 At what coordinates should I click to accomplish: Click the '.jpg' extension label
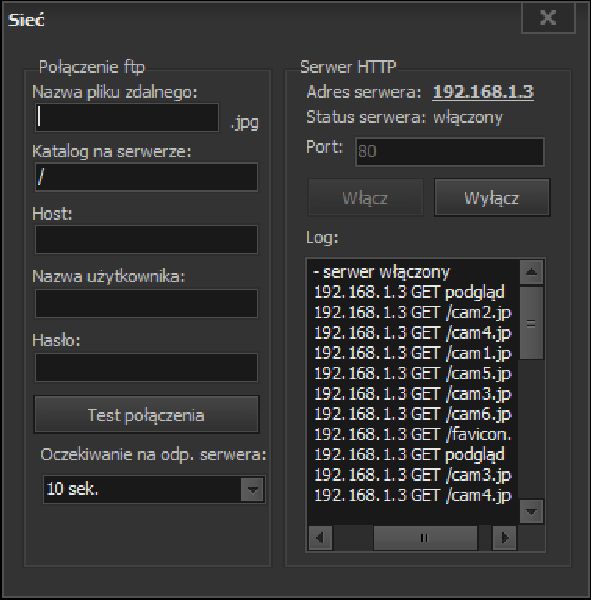coord(245,123)
